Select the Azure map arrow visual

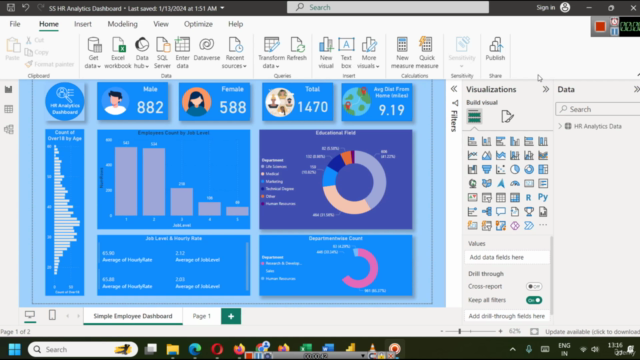[x=501, y=183]
